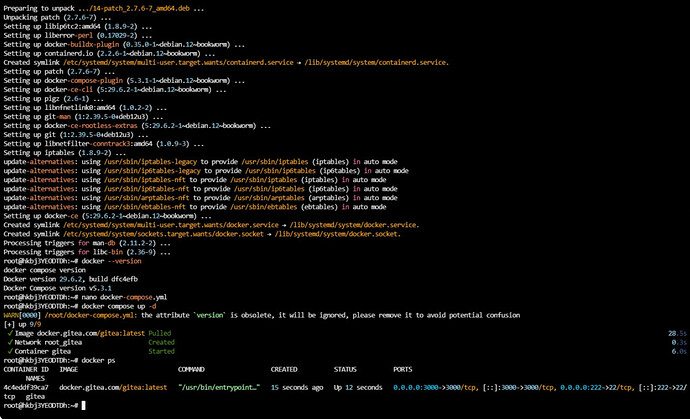Click docker.gitea.com/gitea:latest in docker ps row
690x419 pixels.
pos(113,387)
